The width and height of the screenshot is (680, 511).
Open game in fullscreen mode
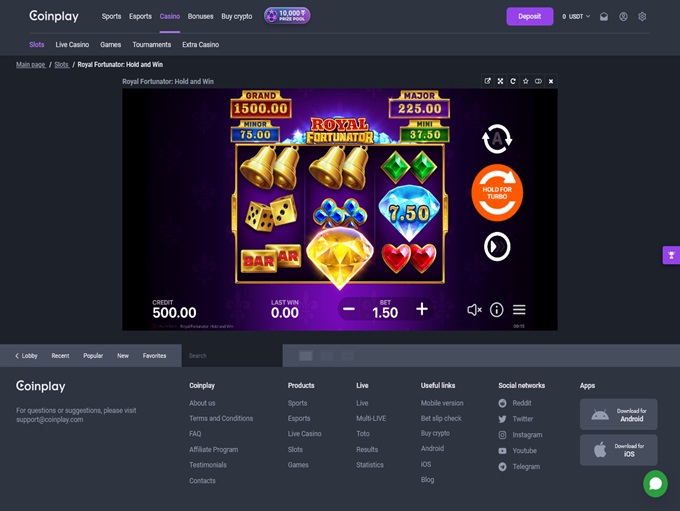[x=500, y=81]
